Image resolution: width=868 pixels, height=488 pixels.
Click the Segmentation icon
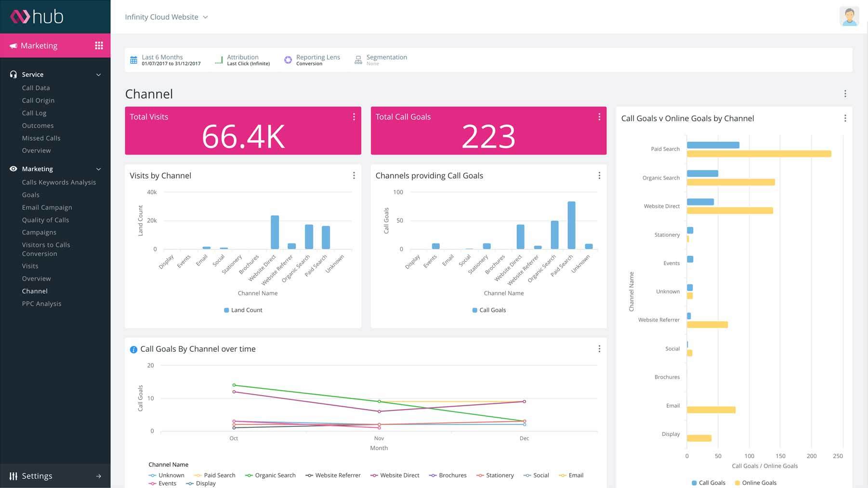point(358,60)
